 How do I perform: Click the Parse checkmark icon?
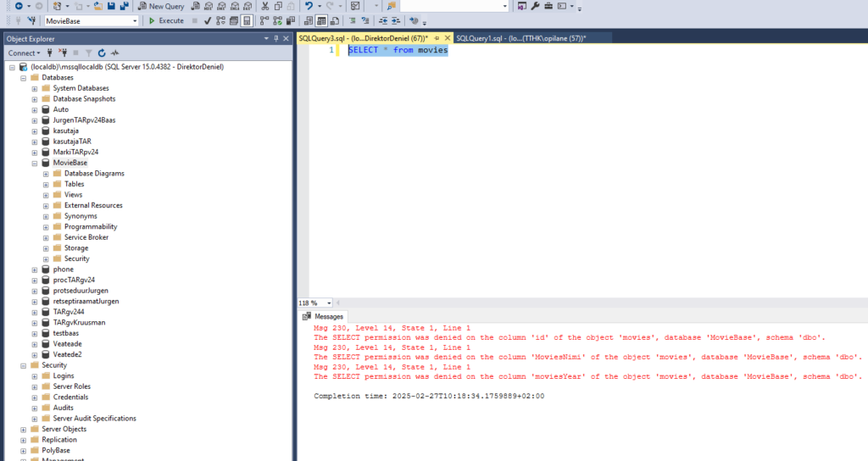(208, 20)
